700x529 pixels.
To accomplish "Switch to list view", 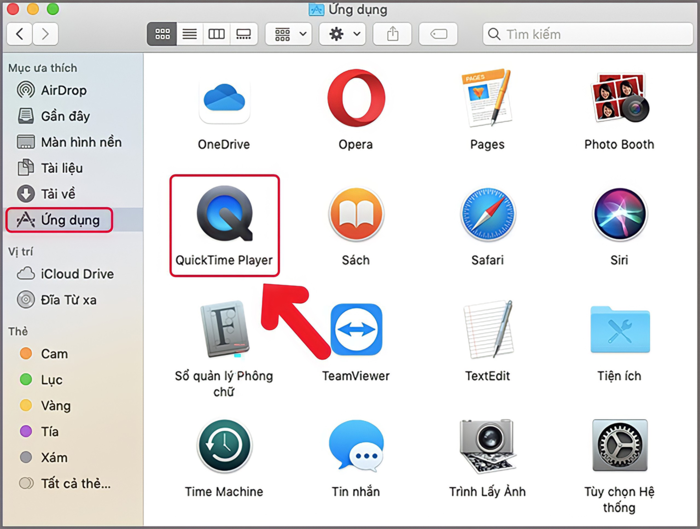I will tap(190, 34).
